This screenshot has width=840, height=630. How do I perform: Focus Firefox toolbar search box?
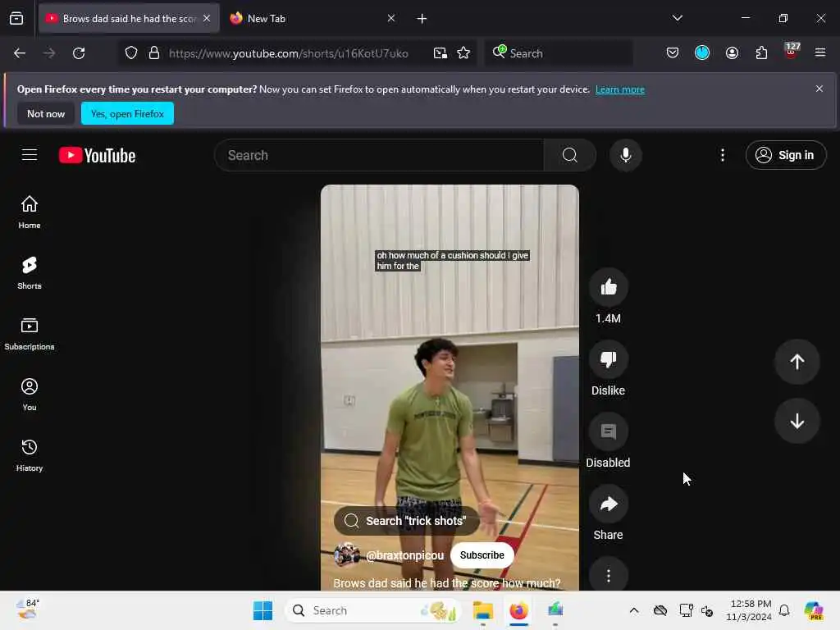[x=558, y=53]
